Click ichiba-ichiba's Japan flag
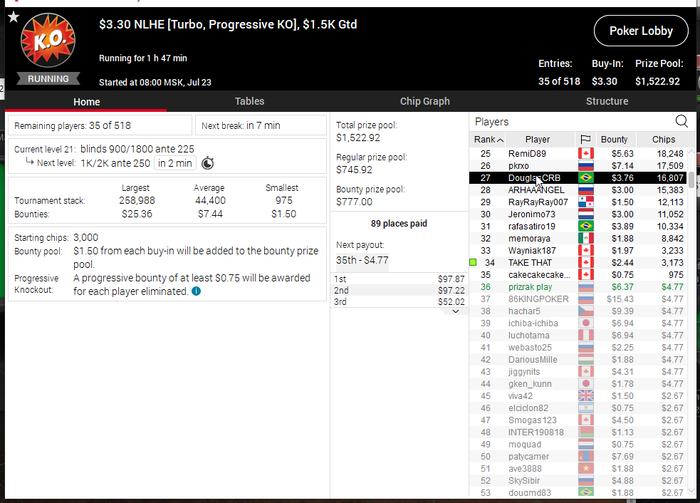 point(586,323)
